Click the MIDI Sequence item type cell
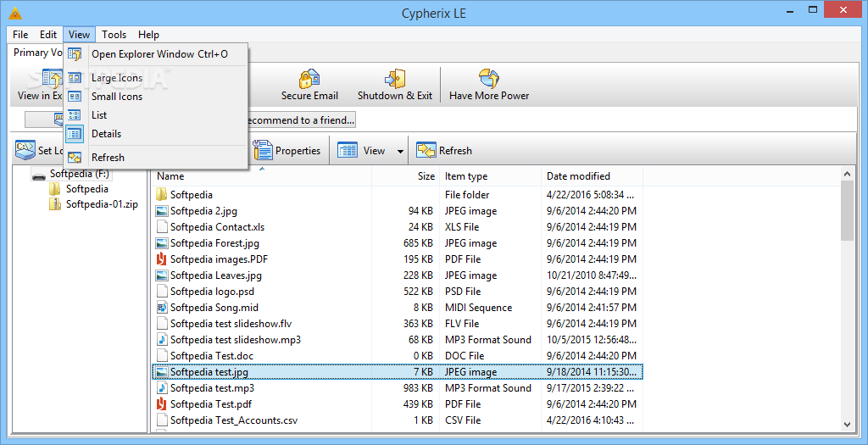868x445 pixels. 478,308
